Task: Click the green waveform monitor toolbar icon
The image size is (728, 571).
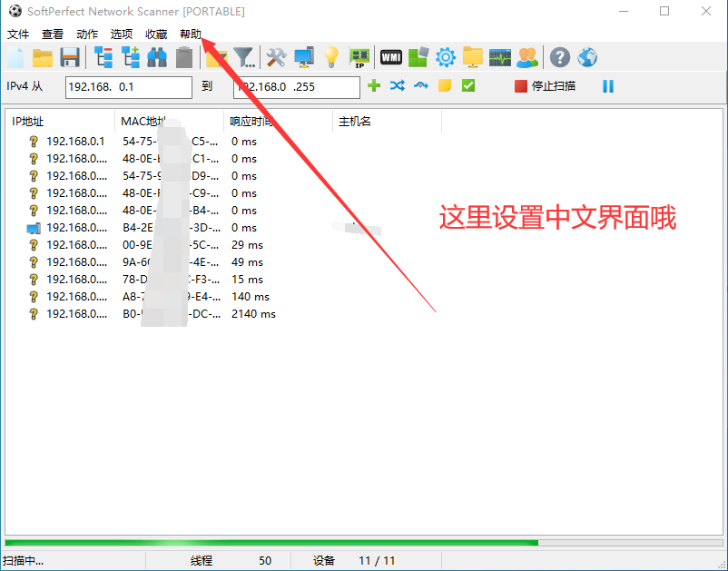Action: (x=500, y=57)
